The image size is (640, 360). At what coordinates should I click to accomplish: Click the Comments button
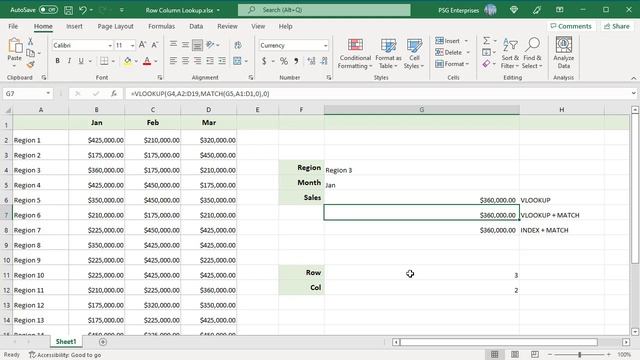(571, 26)
